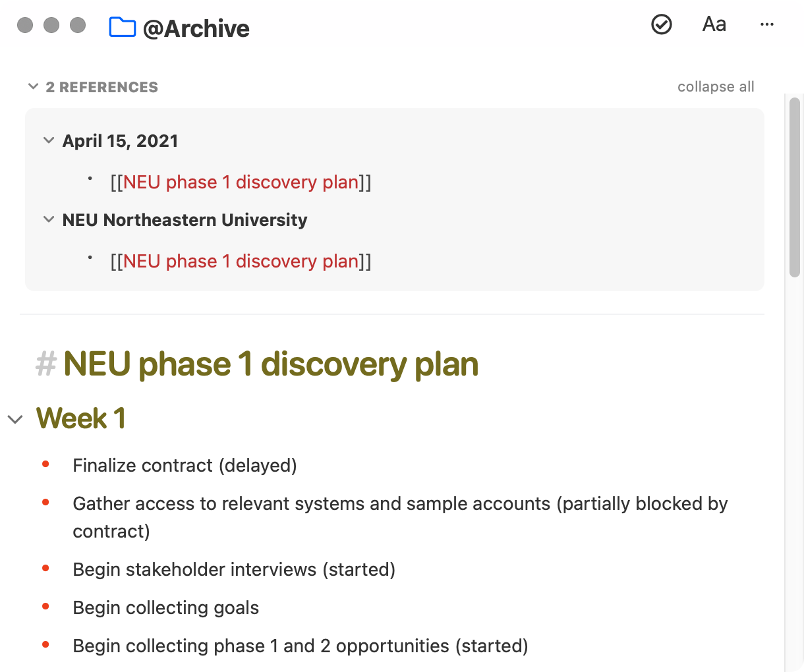Click the vertical scrollbar thumb

795,188
